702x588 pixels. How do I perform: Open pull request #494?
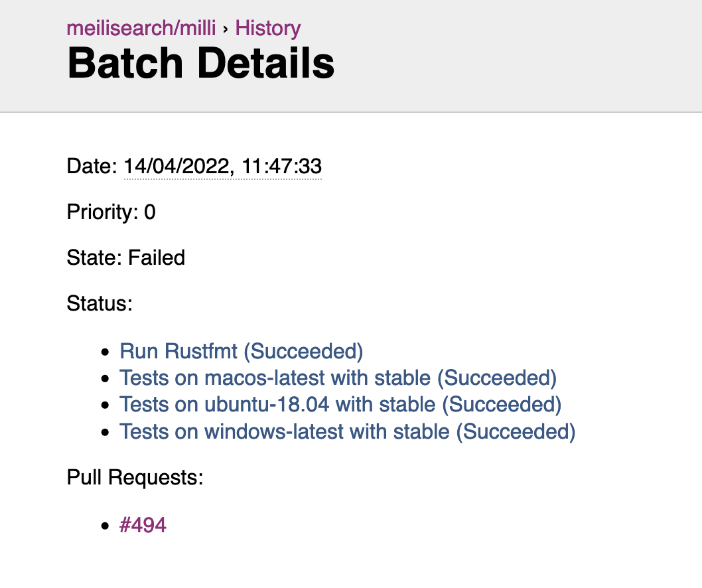click(x=143, y=525)
